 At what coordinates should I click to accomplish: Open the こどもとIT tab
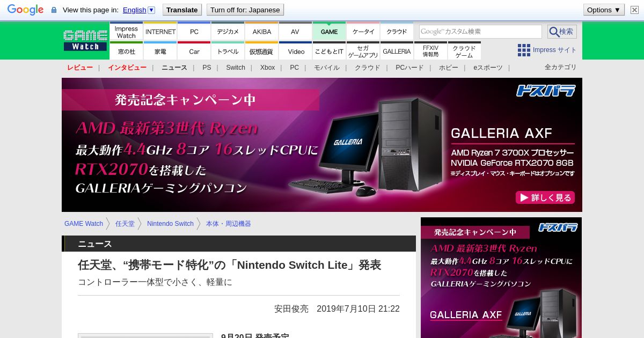(x=329, y=51)
